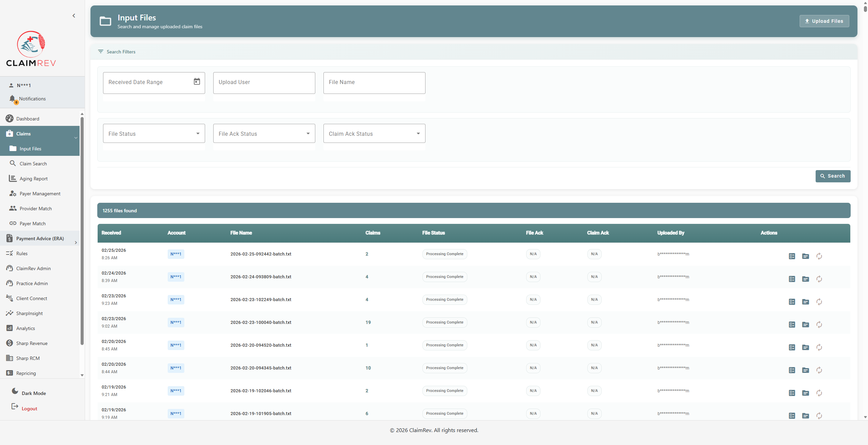The image size is (868, 445).
Task: Reprocess file 2026-02-23-100040-batch.txt
Action: (819, 325)
